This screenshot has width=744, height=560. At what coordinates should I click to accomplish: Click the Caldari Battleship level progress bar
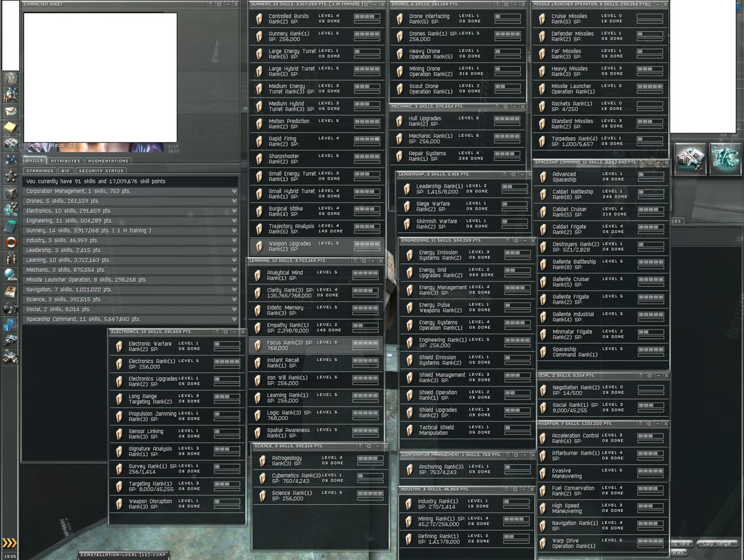pyautogui.click(x=651, y=193)
